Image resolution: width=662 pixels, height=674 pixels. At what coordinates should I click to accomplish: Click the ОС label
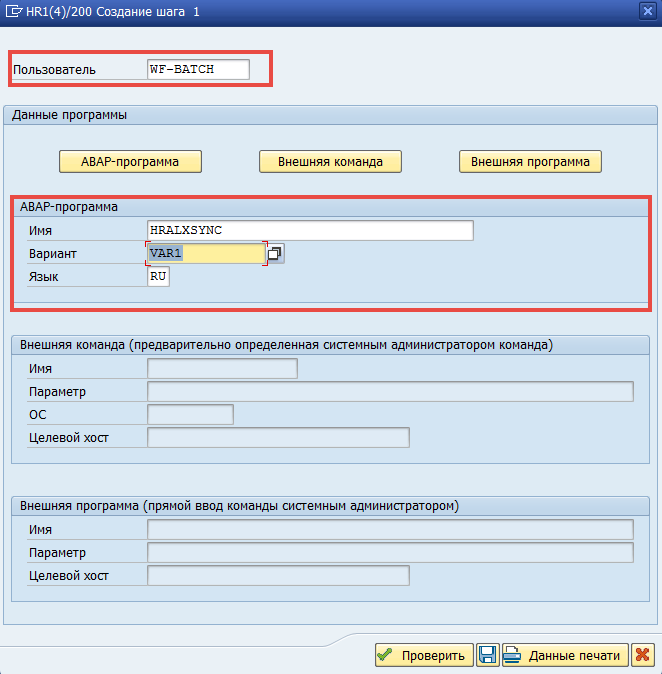coord(37,415)
